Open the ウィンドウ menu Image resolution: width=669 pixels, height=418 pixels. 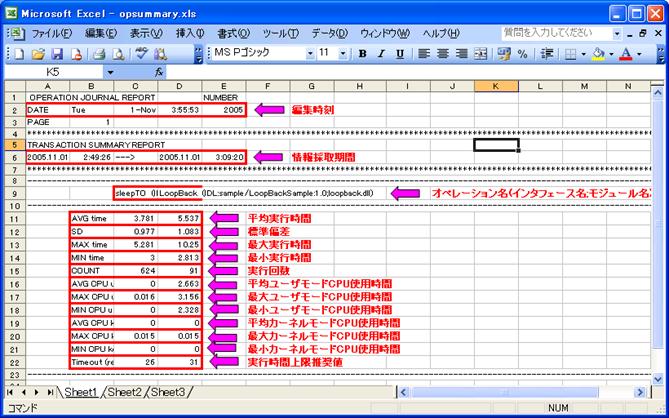coord(385,33)
